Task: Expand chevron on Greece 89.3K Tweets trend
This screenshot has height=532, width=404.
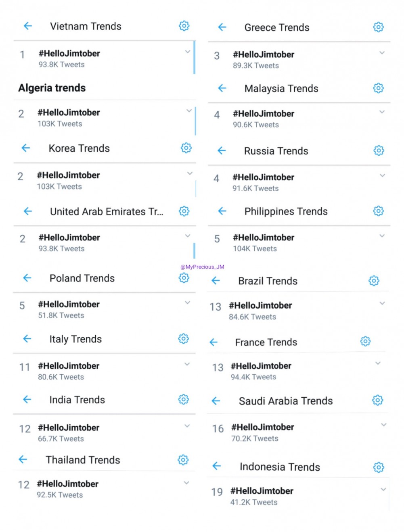Action: 382,53
